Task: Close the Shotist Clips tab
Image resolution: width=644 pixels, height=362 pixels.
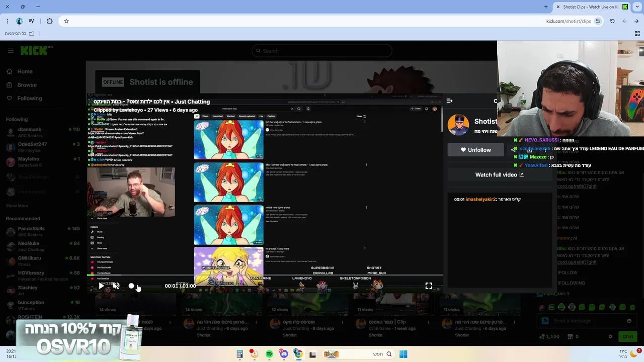Action: click(558, 7)
